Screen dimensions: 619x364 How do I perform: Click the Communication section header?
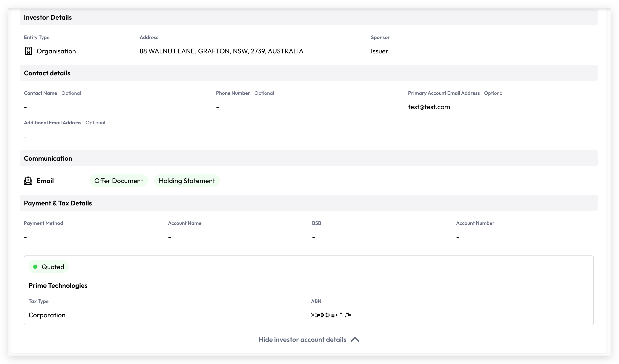coord(309,158)
